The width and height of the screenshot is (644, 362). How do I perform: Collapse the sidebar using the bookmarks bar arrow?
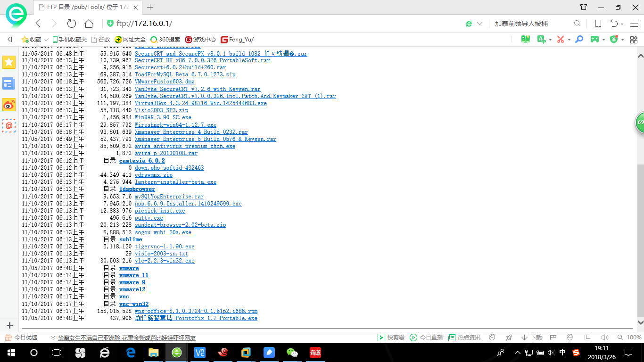9,40
